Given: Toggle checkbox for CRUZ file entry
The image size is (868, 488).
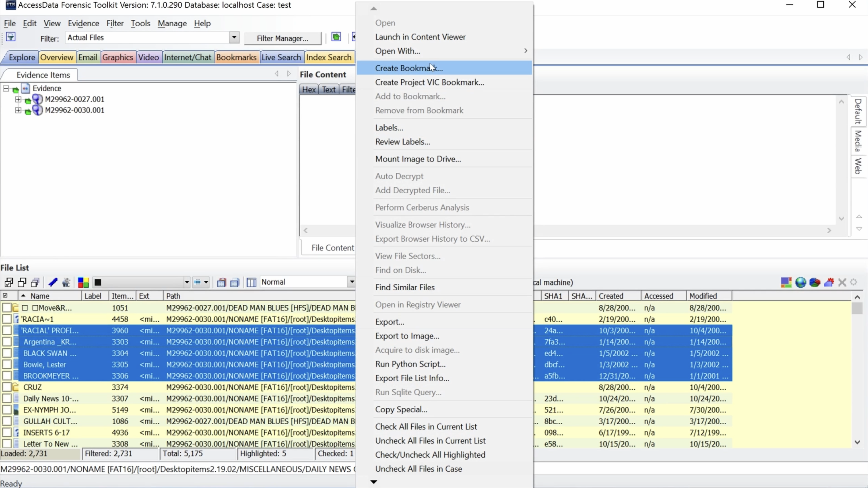Looking at the screenshot, I should point(5,387).
